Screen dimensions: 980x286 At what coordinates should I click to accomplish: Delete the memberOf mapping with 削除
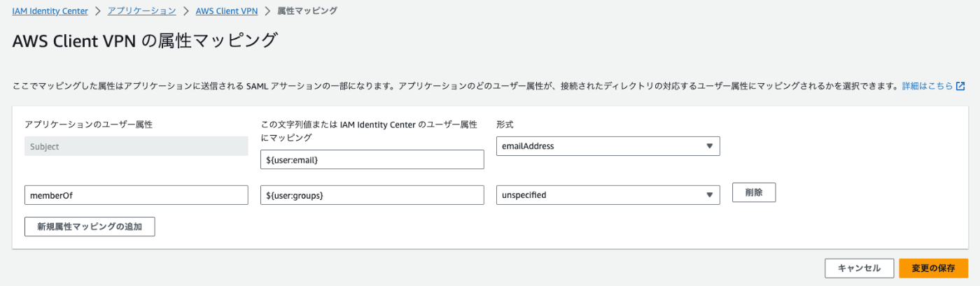(x=754, y=192)
